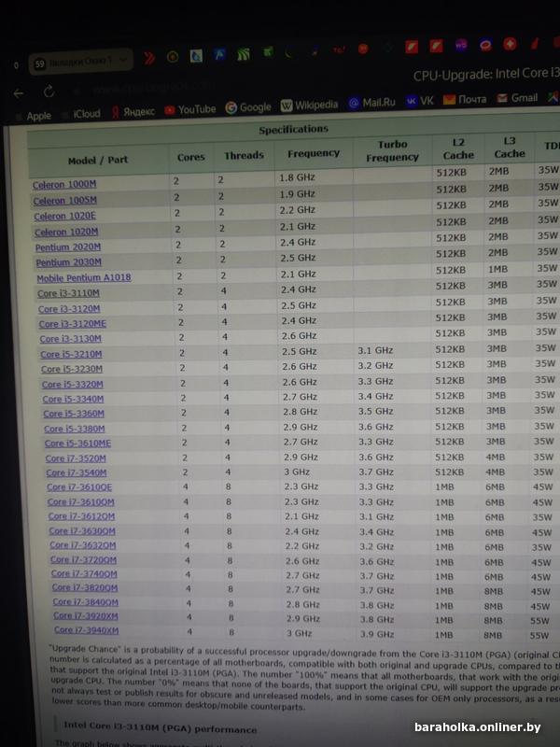Open the Core i7-3740QM link

(x=84, y=574)
